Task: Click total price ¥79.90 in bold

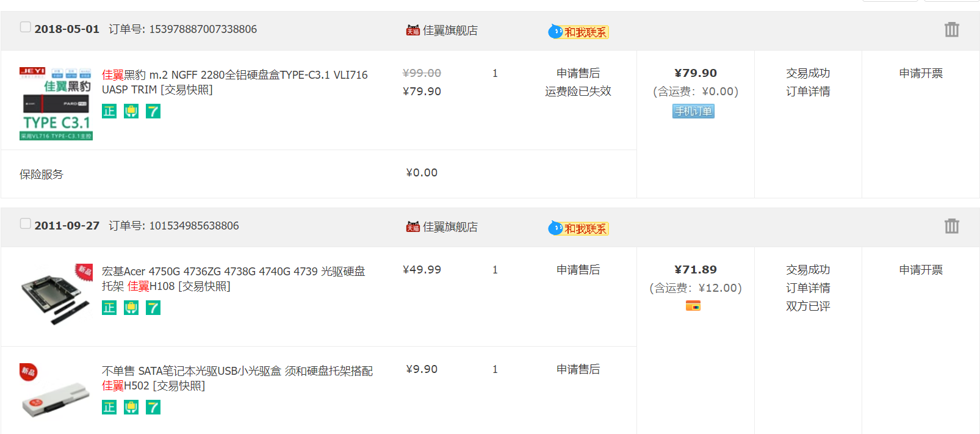Action: point(696,73)
